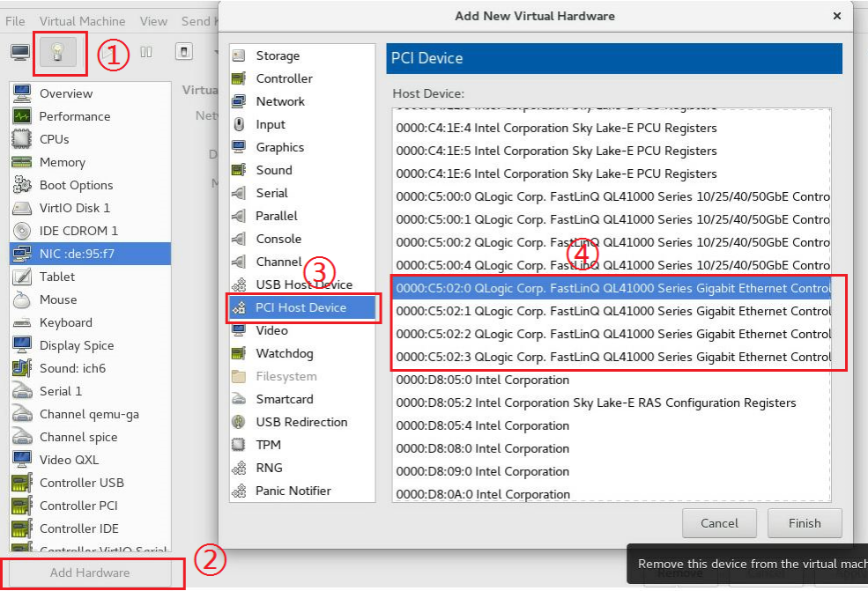Select Tablet in hardware list
Image resolution: width=868 pixels, height=591 pixels.
pyautogui.click(x=90, y=277)
